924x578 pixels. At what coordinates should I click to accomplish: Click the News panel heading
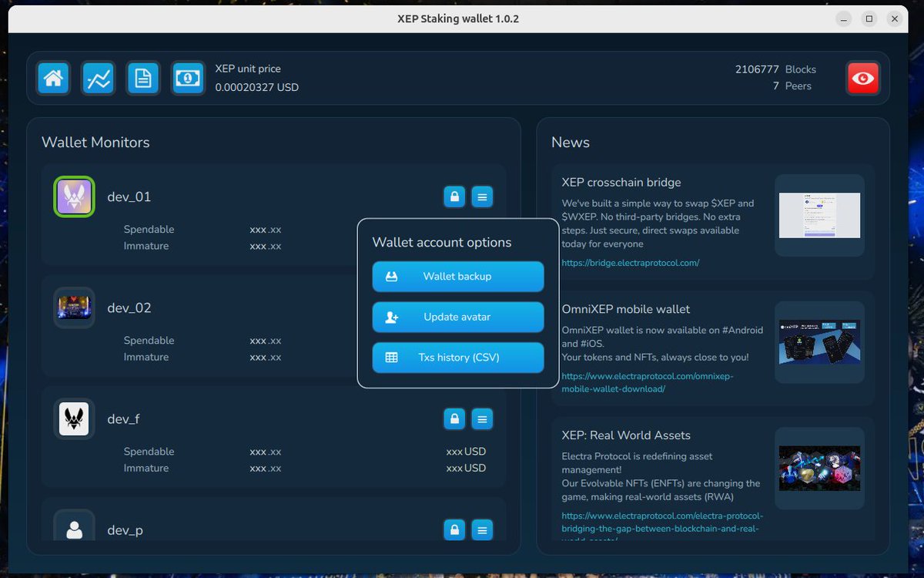571,143
